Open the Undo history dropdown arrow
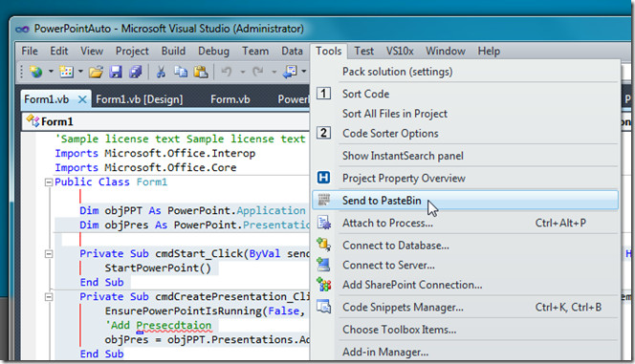 pyautogui.click(x=243, y=72)
